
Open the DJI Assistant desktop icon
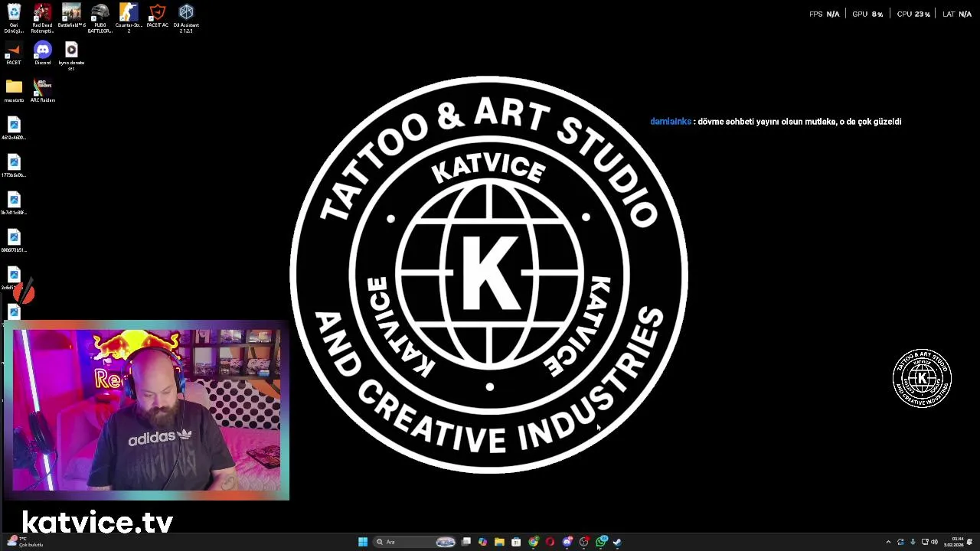pyautogui.click(x=186, y=18)
